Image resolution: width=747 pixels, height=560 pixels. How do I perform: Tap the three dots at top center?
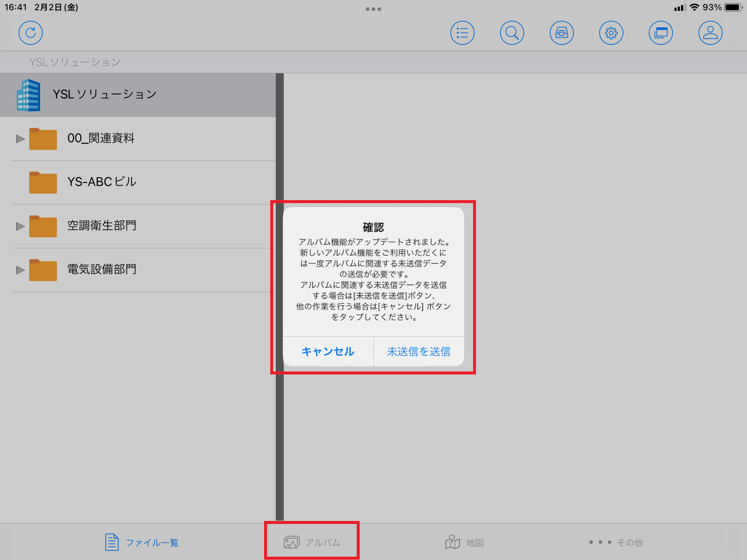[373, 9]
